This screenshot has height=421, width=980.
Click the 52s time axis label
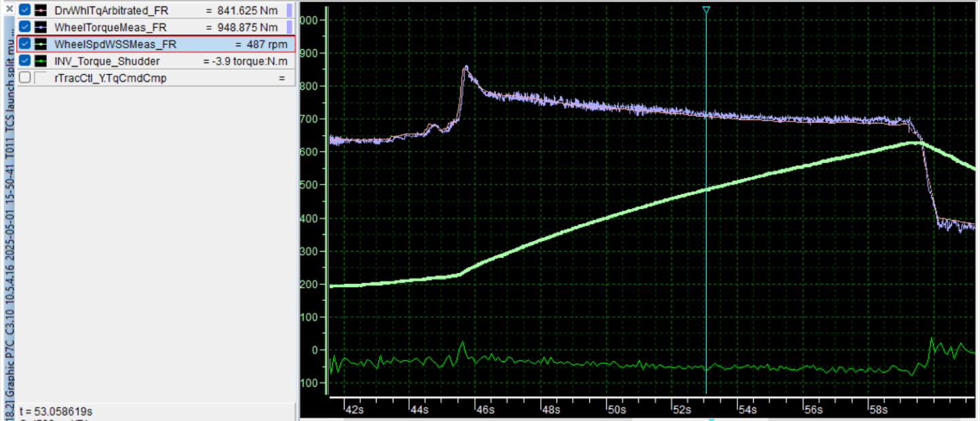pyautogui.click(x=682, y=411)
